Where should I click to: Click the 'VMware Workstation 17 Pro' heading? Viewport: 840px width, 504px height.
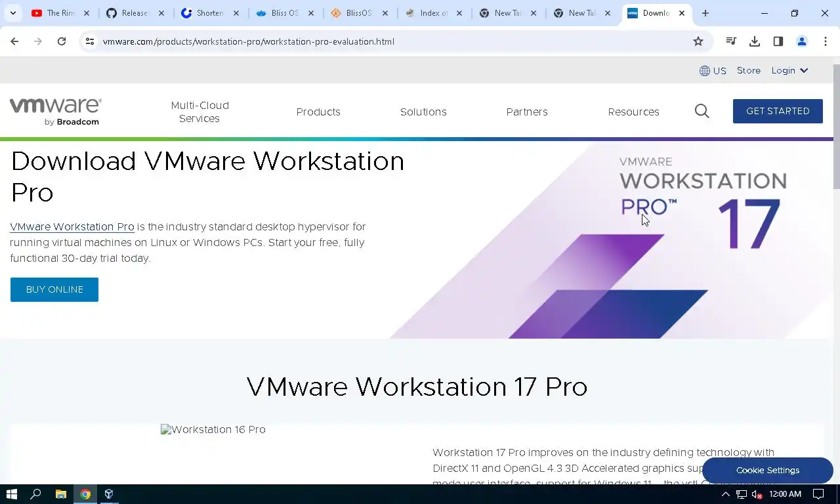pyautogui.click(x=417, y=387)
